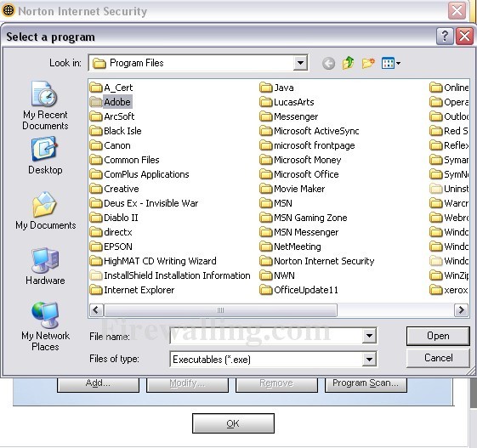Select the ArcSoft folder
477x448 pixels.
(112, 116)
